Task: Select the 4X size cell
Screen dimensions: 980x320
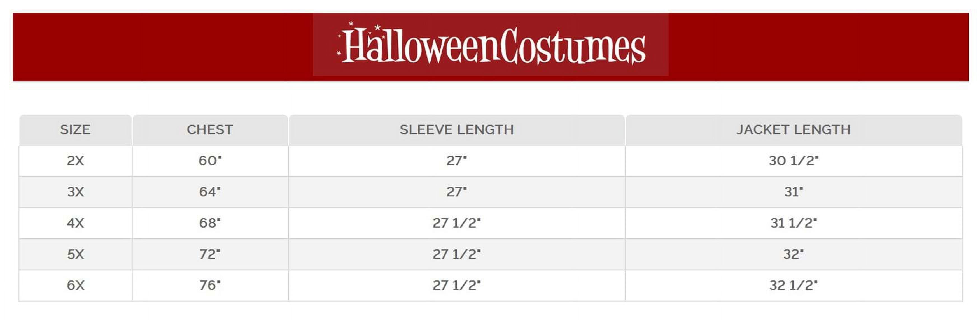Action: (x=75, y=223)
